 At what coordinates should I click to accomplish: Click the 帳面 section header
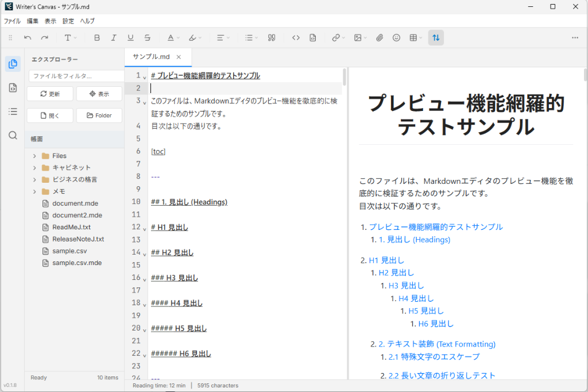click(x=74, y=139)
